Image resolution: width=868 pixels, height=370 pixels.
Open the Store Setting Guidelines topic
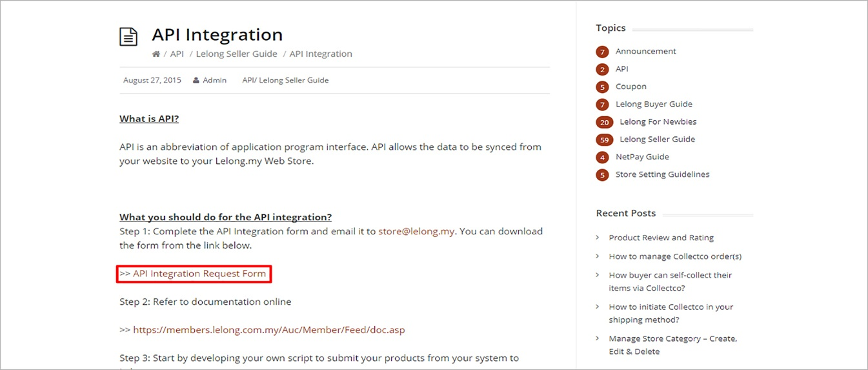pos(662,174)
